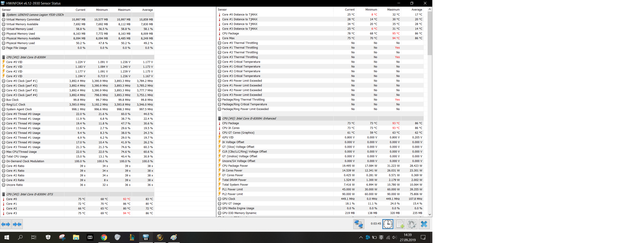Screen dimensions: 644x243
Task: Click the down arrow of the sensor scrollbar
Action: [x=430, y=214]
